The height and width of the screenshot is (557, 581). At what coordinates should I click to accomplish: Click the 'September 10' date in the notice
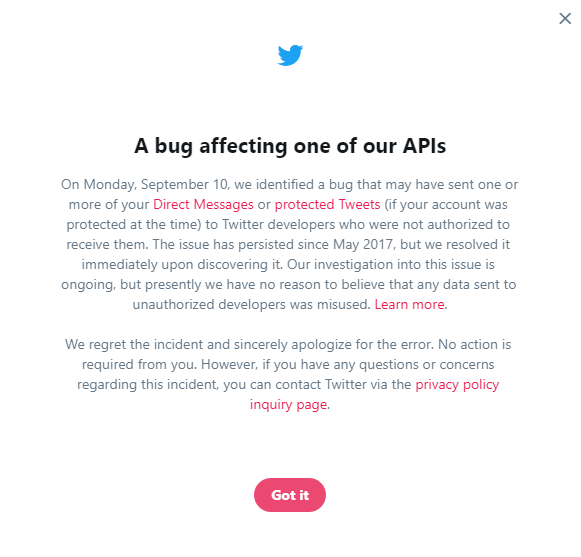(184, 185)
